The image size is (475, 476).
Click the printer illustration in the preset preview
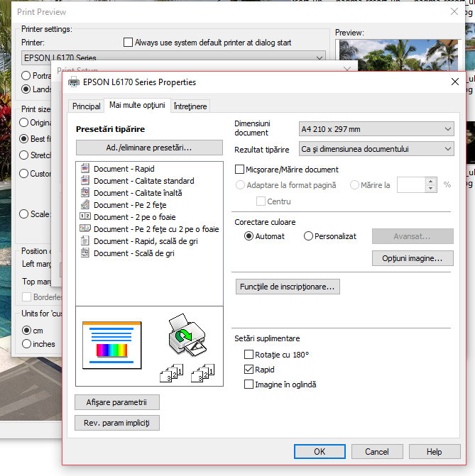(x=187, y=334)
